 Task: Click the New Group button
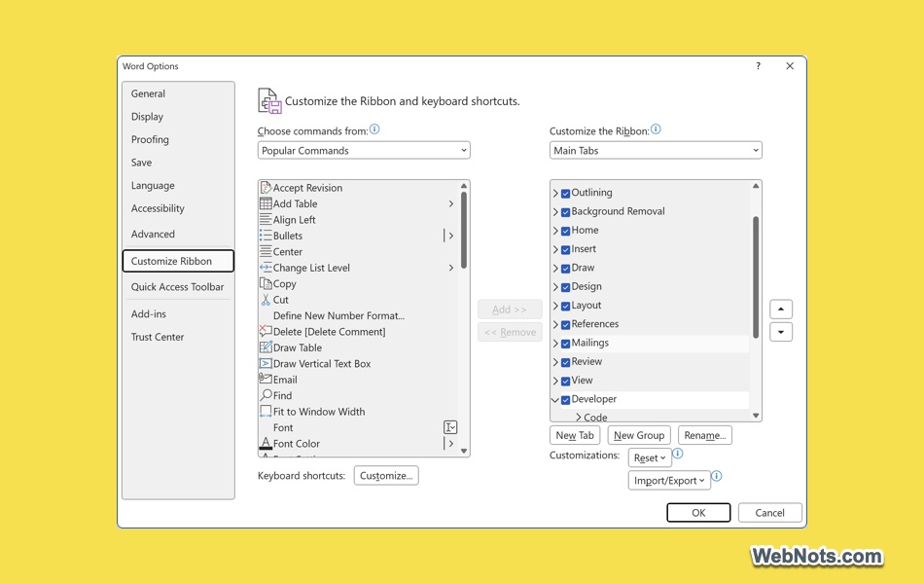tap(639, 435)
